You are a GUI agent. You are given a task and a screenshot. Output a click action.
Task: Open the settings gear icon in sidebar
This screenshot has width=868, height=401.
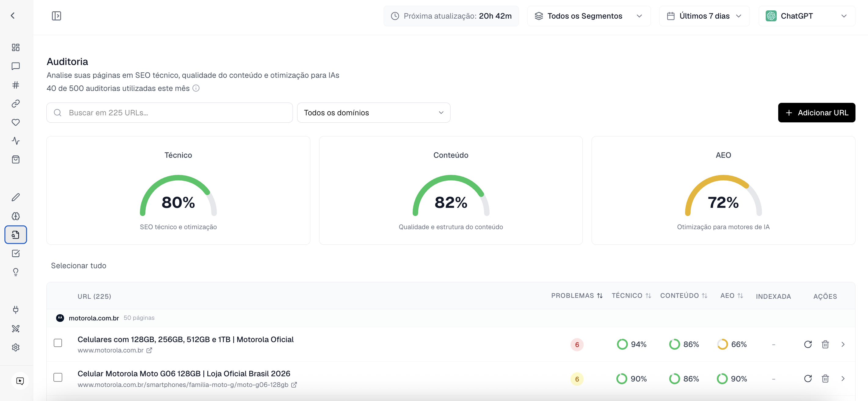coord(16,348)
